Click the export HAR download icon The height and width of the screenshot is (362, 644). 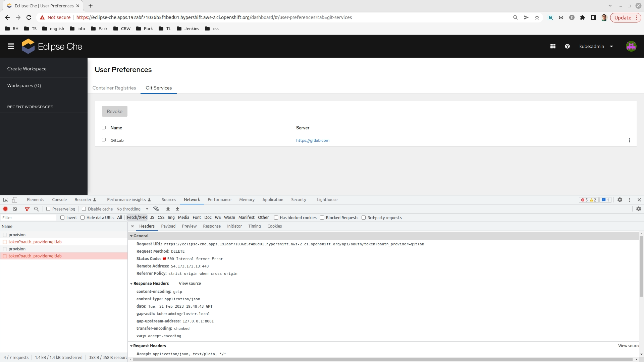pyautogui.click(x=177, y=209)
